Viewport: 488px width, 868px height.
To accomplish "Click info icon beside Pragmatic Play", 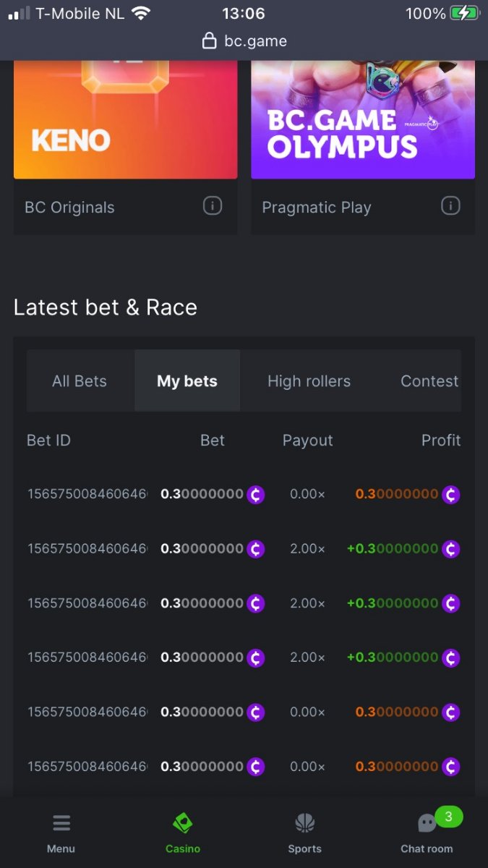I will coord(450,206).
